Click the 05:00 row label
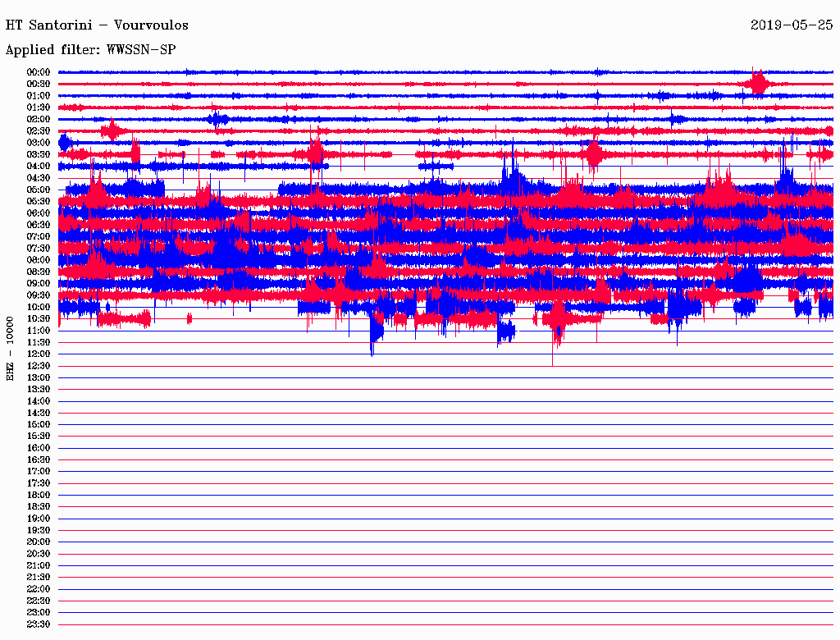 [39, 190]
